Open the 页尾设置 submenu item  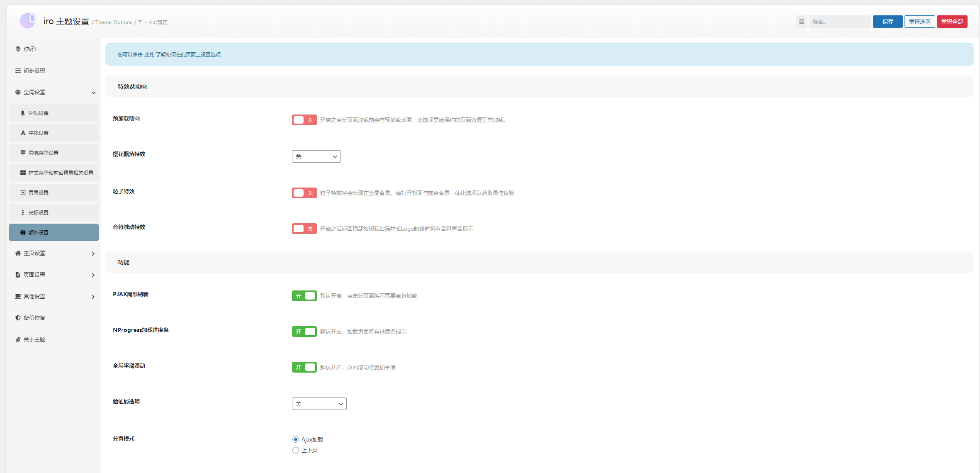point(39,193)
